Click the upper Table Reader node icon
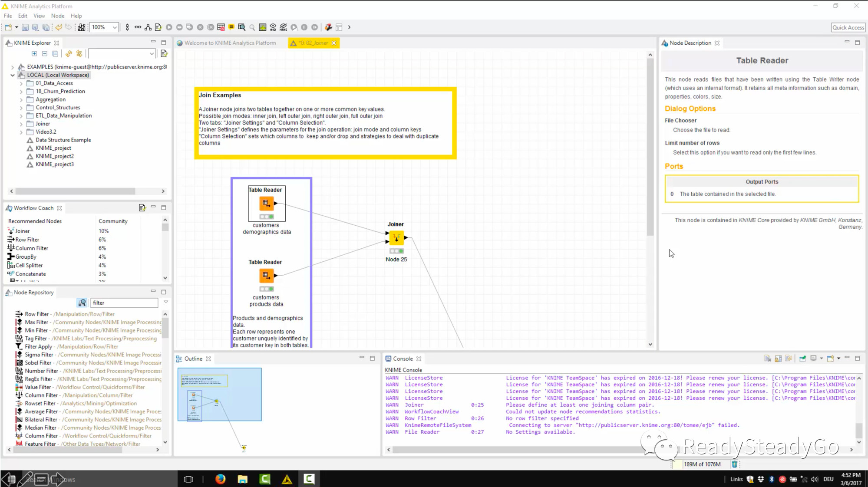 click(x=267, y=203)
